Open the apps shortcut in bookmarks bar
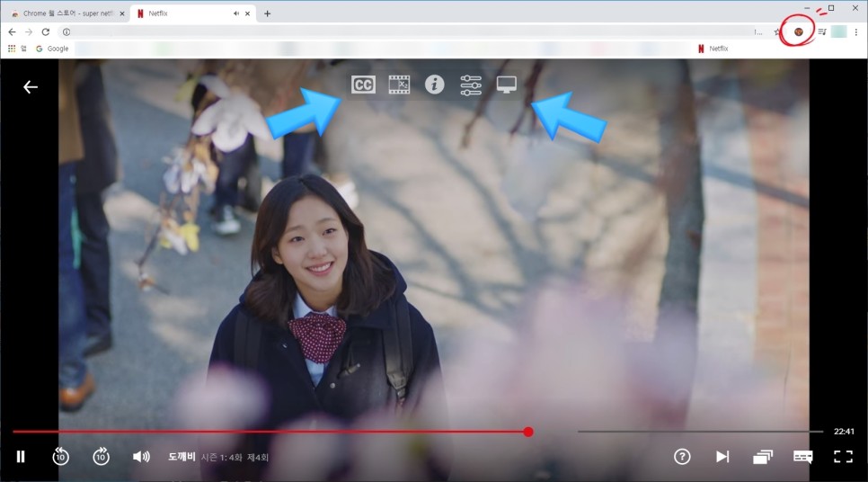Image resolution: width=868 pixels, height=482 pixels. [x=17, y=49]
